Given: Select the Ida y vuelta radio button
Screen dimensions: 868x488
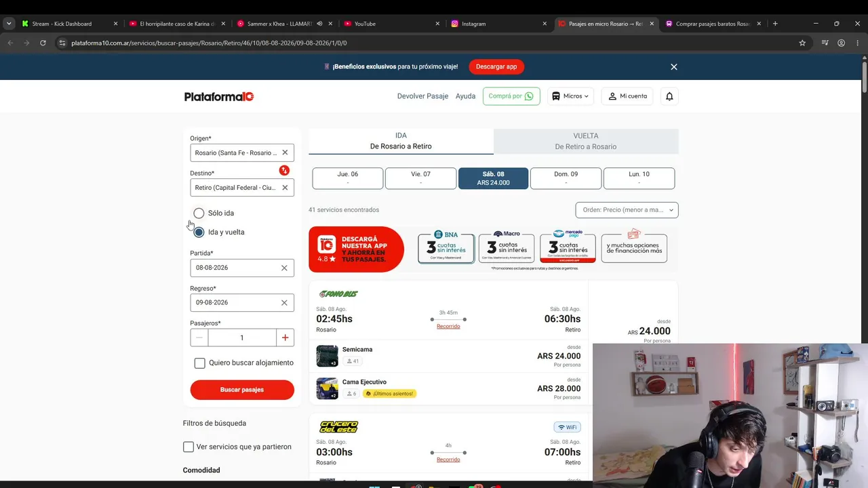Looking at the screenshot, I should pos(199,232).
